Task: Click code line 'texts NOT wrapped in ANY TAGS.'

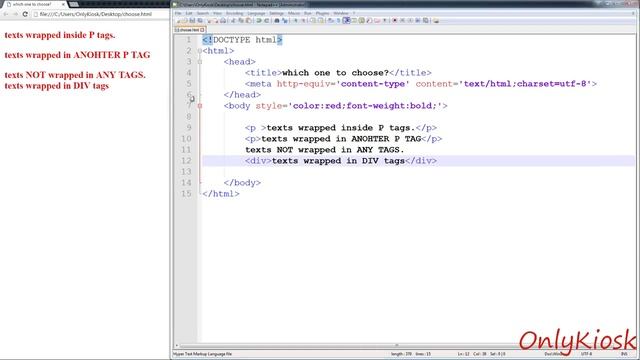Action: pyautogui.click(x=324, y=150)
